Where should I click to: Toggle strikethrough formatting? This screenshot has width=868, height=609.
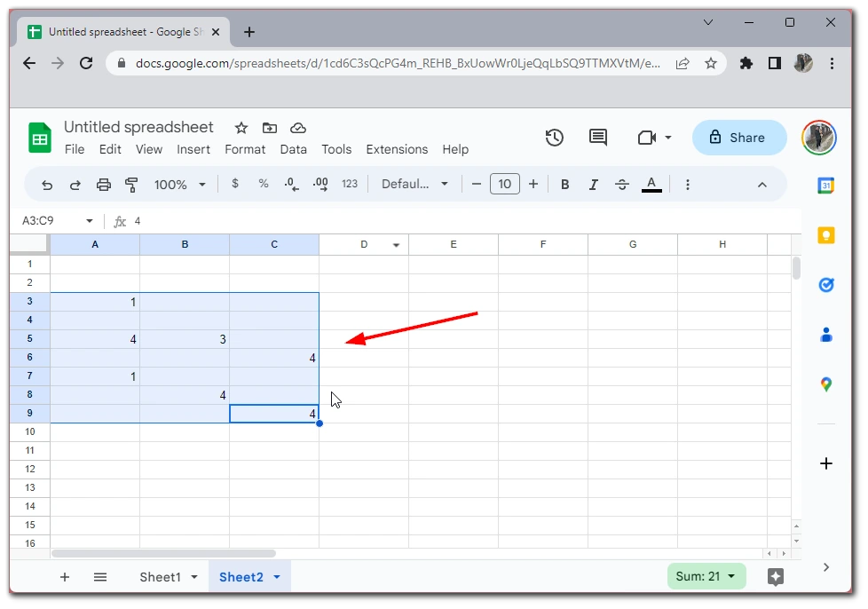click(x=622, y=185)
